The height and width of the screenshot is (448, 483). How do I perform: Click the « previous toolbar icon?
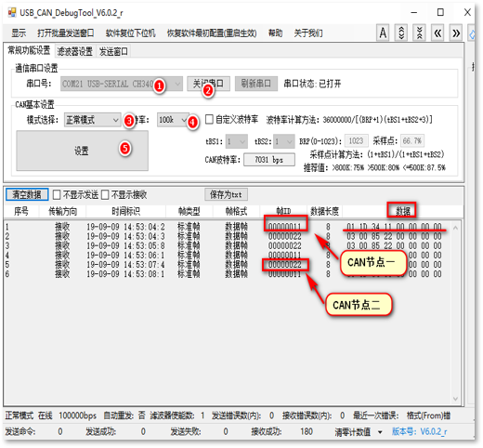click(x=437, y=33)
